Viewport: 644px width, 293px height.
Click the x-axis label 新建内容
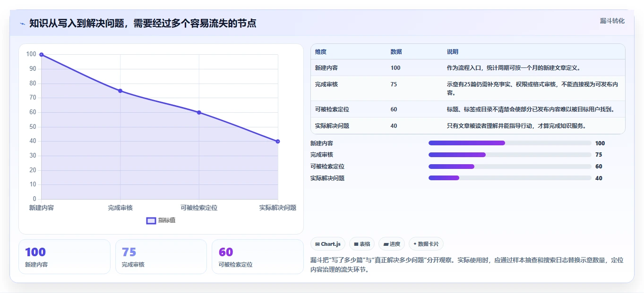click(42, 208)
